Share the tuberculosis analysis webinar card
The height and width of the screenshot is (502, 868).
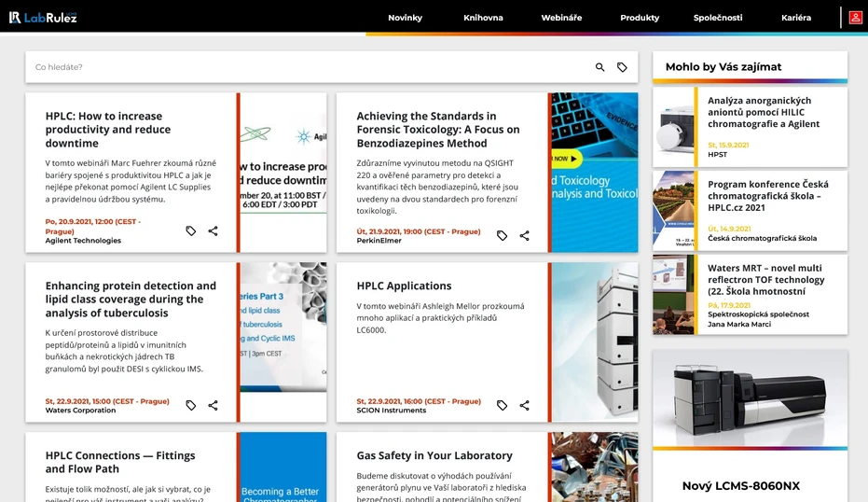tap(214, 405)
